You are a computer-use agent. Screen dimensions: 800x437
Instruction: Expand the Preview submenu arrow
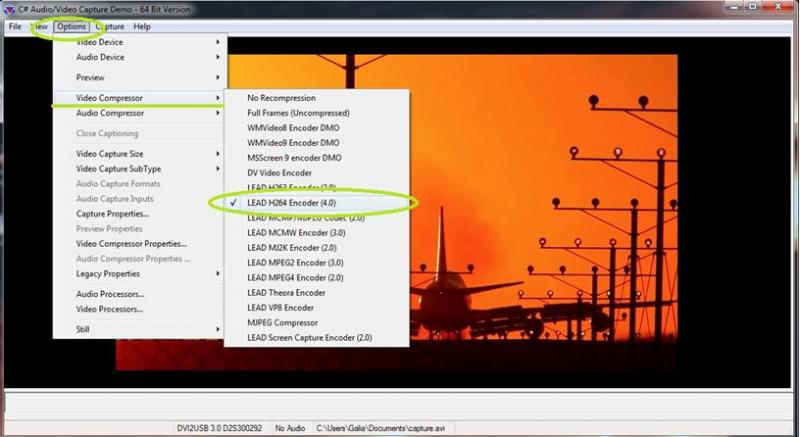(218, 77)
